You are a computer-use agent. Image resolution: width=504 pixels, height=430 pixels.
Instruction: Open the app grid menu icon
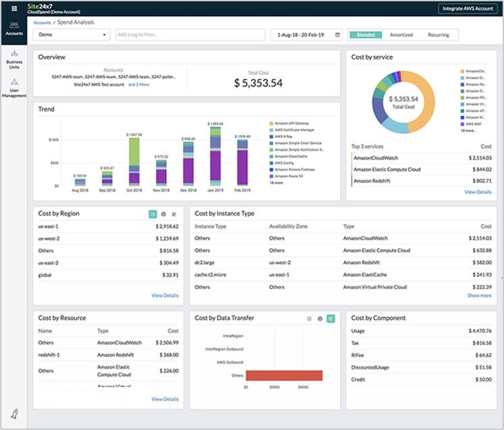click(14, 9)
